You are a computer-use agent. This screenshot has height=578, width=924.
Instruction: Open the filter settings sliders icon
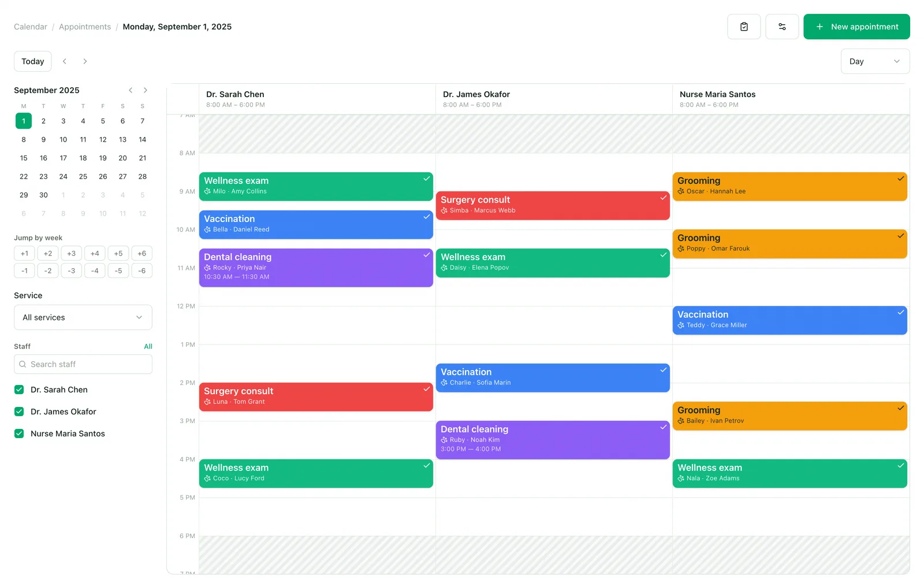pos(782,27)
